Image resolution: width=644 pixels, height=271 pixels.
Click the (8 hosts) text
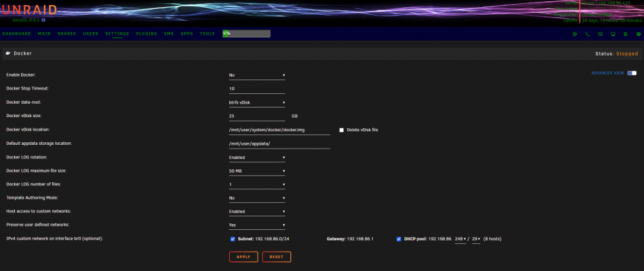[x=493, y=239]
